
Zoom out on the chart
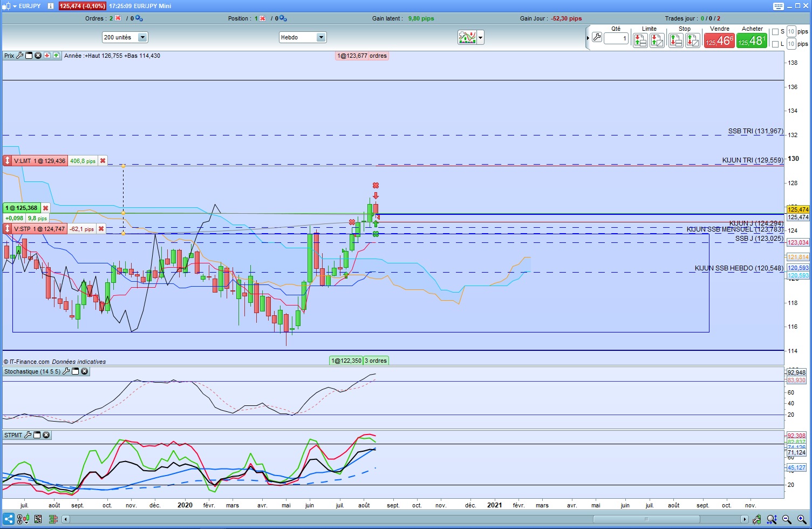[x=787, y=519]
